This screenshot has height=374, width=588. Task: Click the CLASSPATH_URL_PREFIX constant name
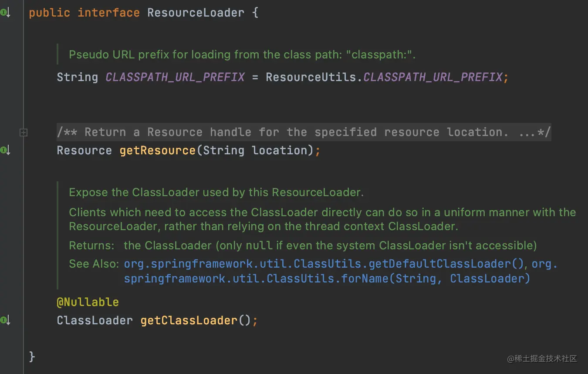[174, 77]
